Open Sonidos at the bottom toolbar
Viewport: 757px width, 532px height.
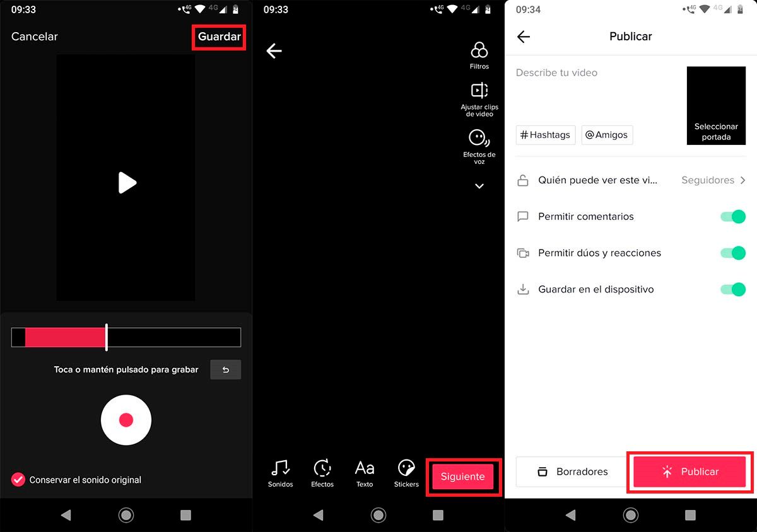point(280,473)
